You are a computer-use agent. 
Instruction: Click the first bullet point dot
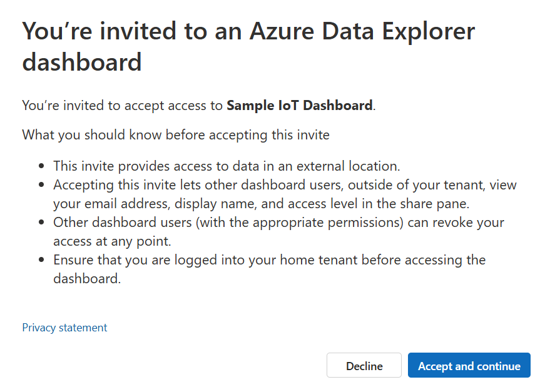pyautogui.click(x=42, y=167)
